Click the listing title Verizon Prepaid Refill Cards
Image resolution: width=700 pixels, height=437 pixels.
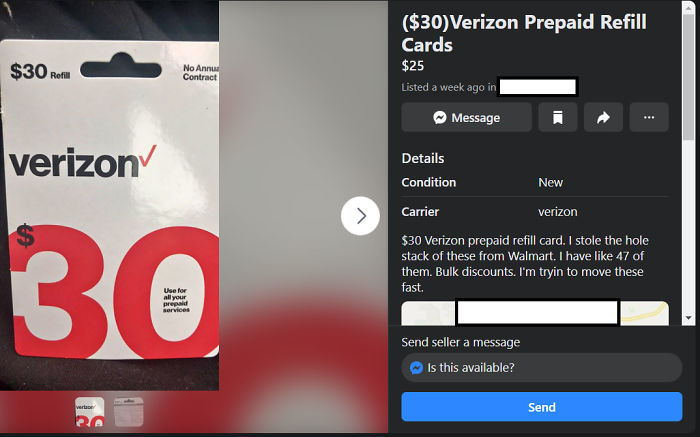[x=524, y=33]
